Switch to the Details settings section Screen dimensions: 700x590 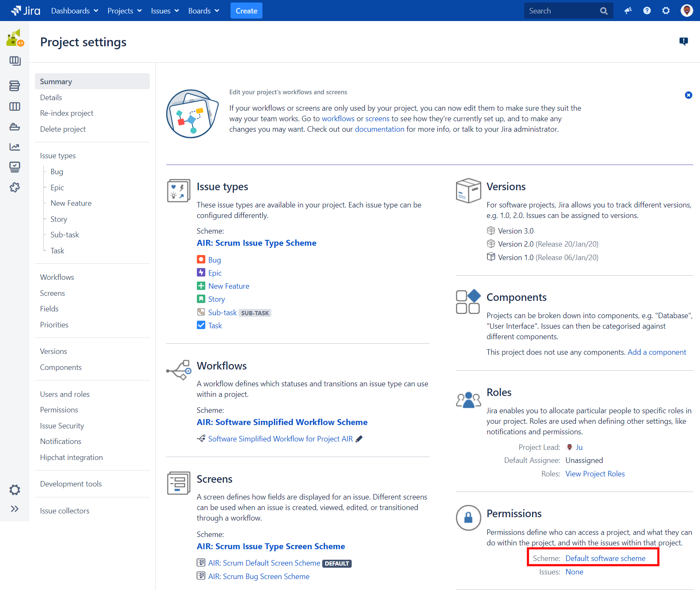pyautogui.click(x=51, y=97)
